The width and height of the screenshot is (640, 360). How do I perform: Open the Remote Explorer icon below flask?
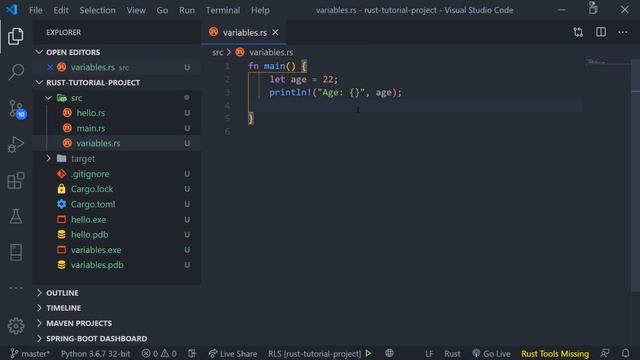coord(16,252)
